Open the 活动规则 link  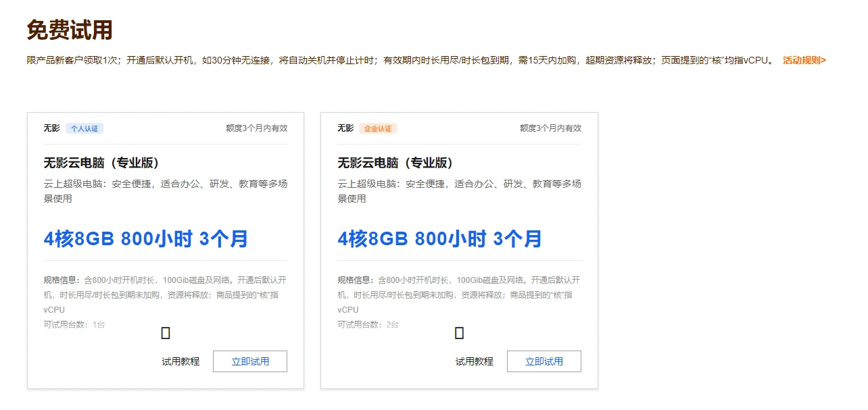[x=804, y=60]
